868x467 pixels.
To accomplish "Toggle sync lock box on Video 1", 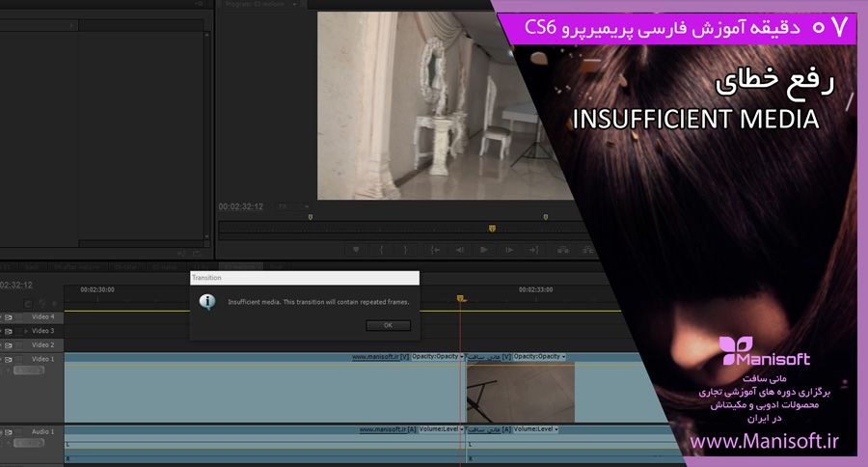I will coord(19,360).
